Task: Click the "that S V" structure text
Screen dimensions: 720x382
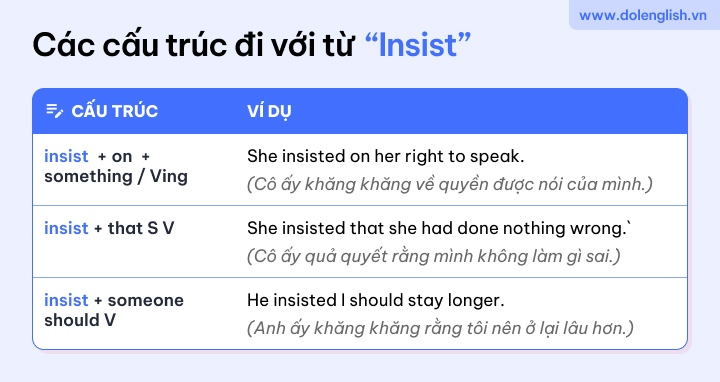Action: 141,228
